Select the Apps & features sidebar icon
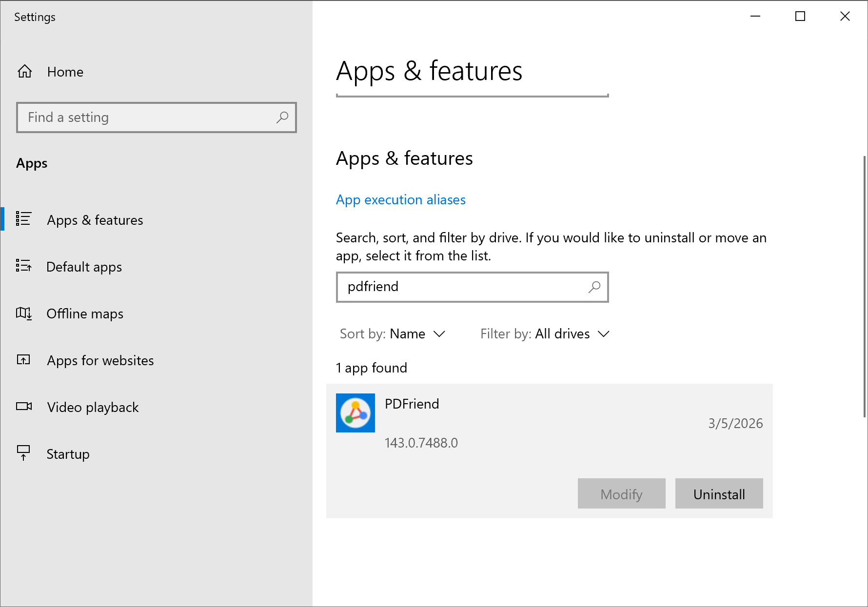This screenshot has height=607, width=868. tap(23, 219)
